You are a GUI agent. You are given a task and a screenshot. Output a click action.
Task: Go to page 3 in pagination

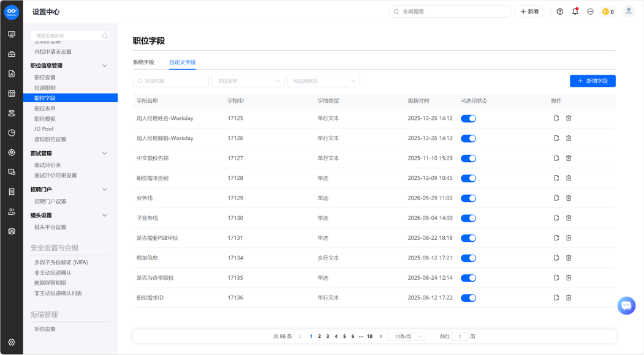tap(328, 336)
